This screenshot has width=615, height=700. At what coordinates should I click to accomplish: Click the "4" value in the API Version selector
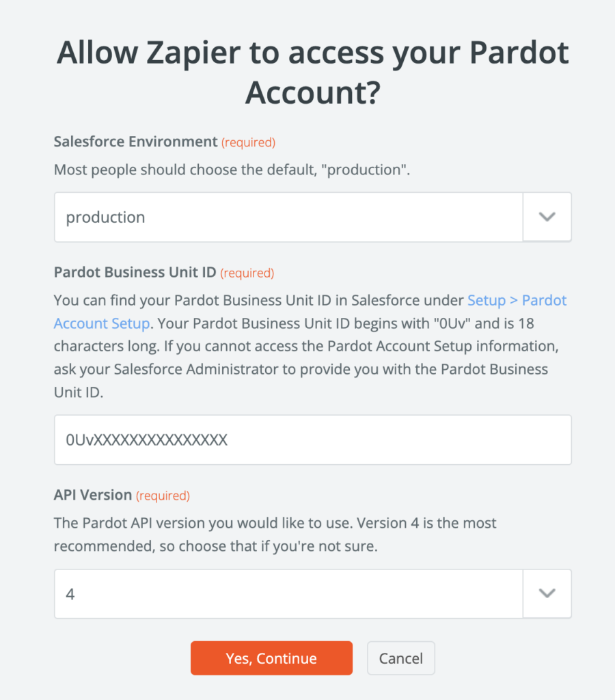pyautogui.click(x=70, y=593)
